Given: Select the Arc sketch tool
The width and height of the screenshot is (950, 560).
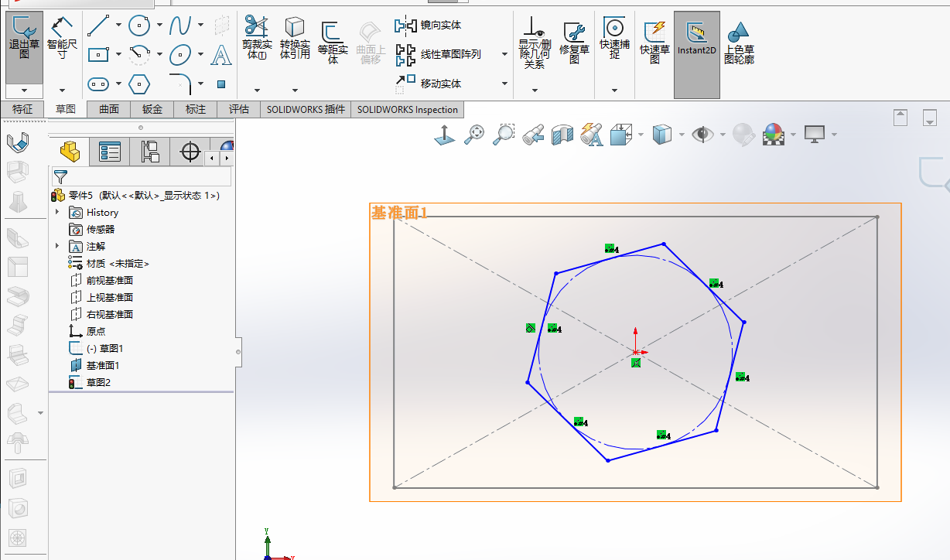Looking at the screenshot, I should pos(139,54).
